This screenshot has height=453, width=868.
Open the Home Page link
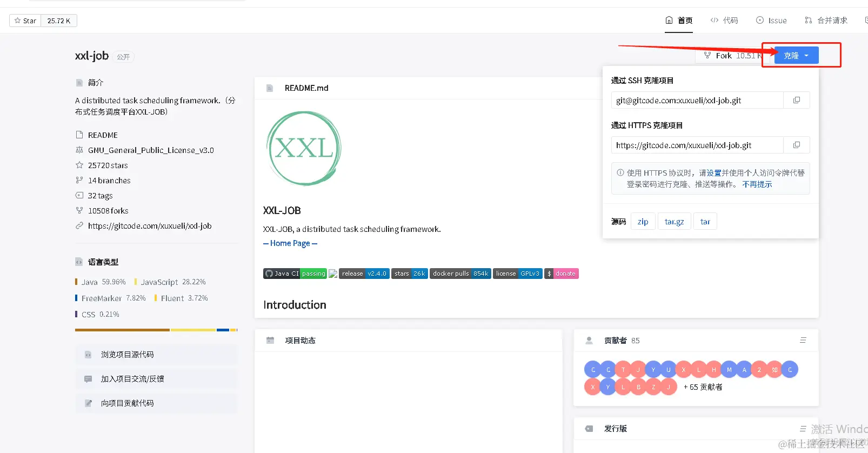pos(290,243)
